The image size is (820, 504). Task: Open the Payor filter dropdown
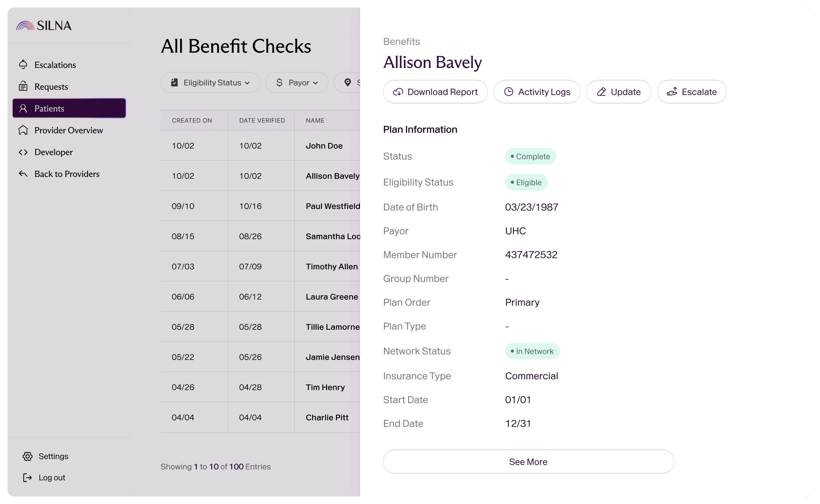(x=297, y=82)
